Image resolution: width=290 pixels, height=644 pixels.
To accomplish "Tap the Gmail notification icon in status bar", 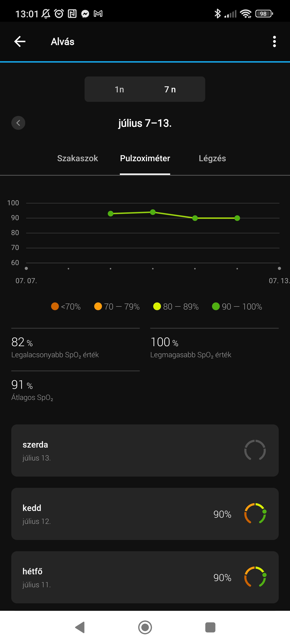I will click(98, 13).
